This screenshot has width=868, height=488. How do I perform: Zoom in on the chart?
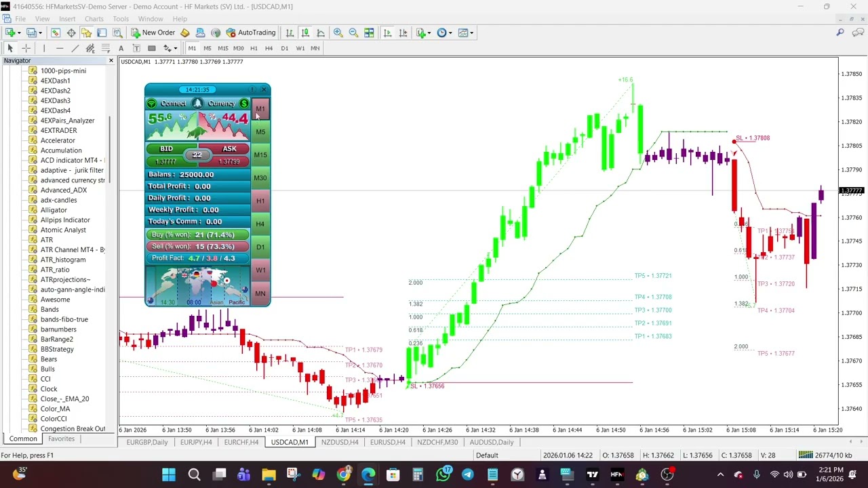coord(338,33)
